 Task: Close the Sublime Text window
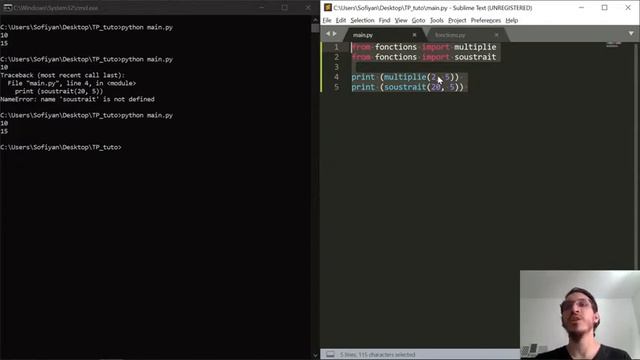628,8
